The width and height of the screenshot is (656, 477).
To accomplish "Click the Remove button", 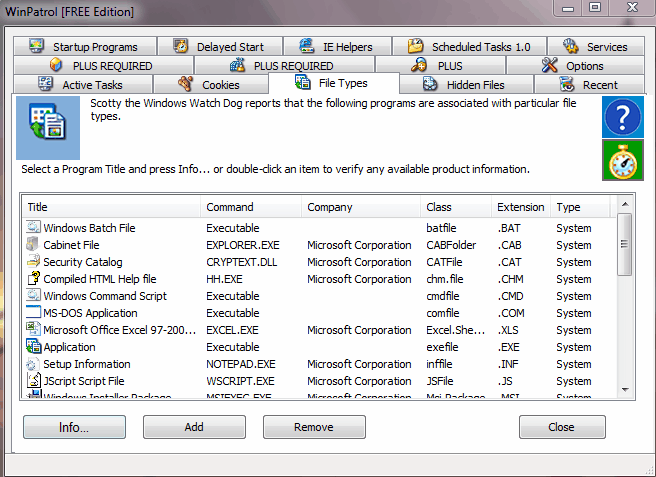I will [314, 427].
